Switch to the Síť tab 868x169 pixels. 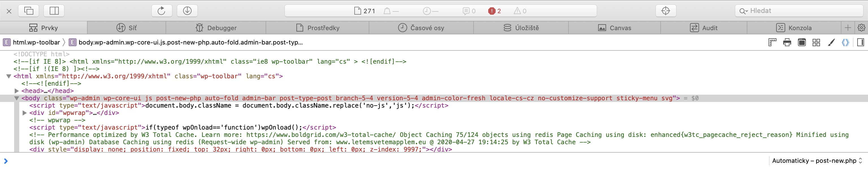tap(126, 28)
